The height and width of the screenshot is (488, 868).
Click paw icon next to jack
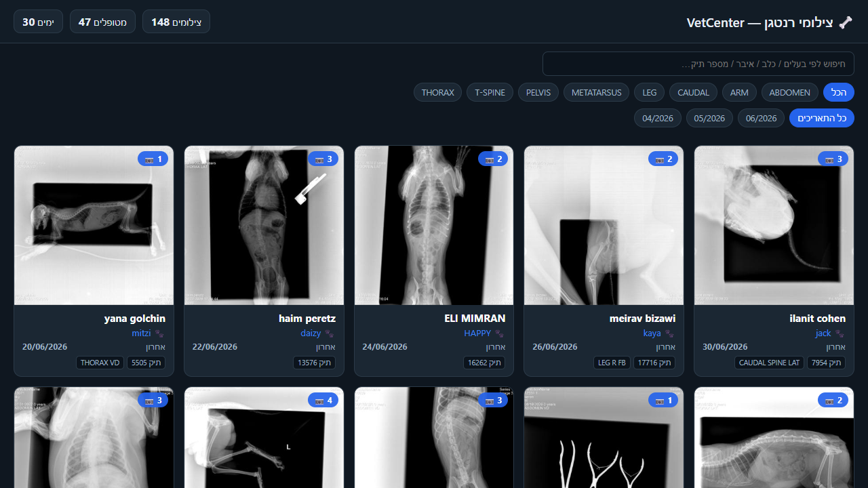click(x=840, y=333)
